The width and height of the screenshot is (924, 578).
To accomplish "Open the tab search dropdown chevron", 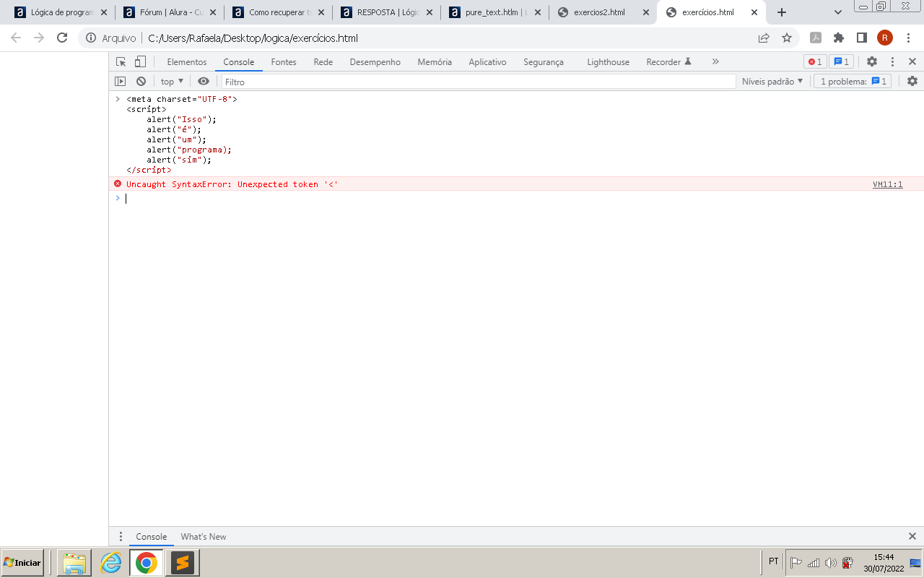I will click(x=838, y=12).
